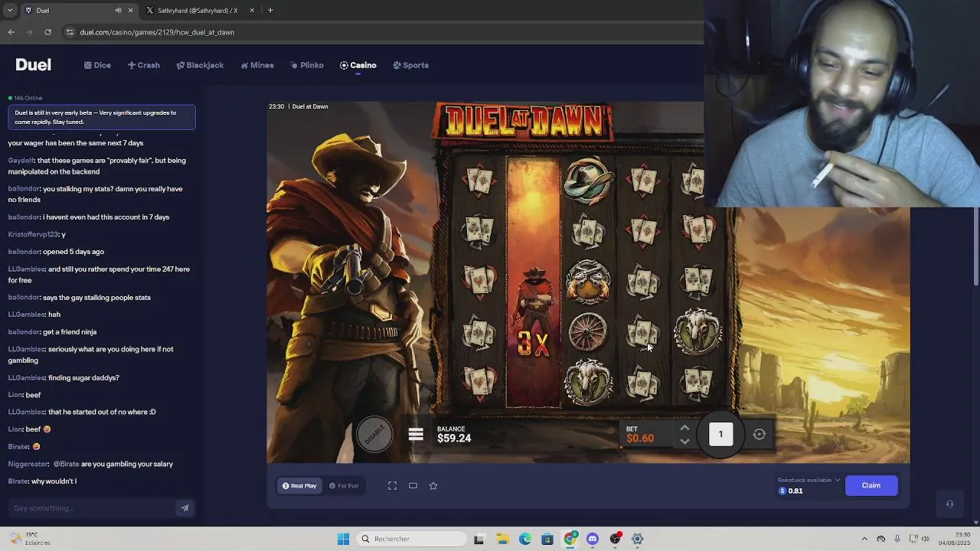Open Microsoft Store from taskbar
This screenshot has height=551, width=980.
coord(547,539)
